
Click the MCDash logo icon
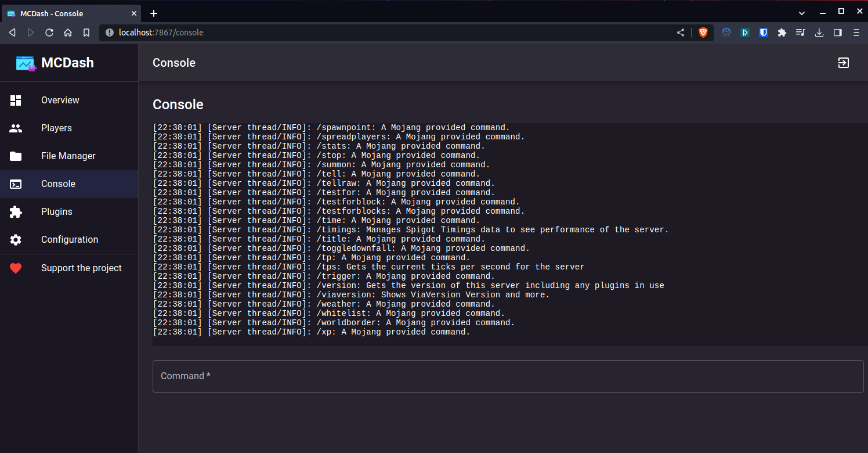pyautogui.click(x=26, y=63)
